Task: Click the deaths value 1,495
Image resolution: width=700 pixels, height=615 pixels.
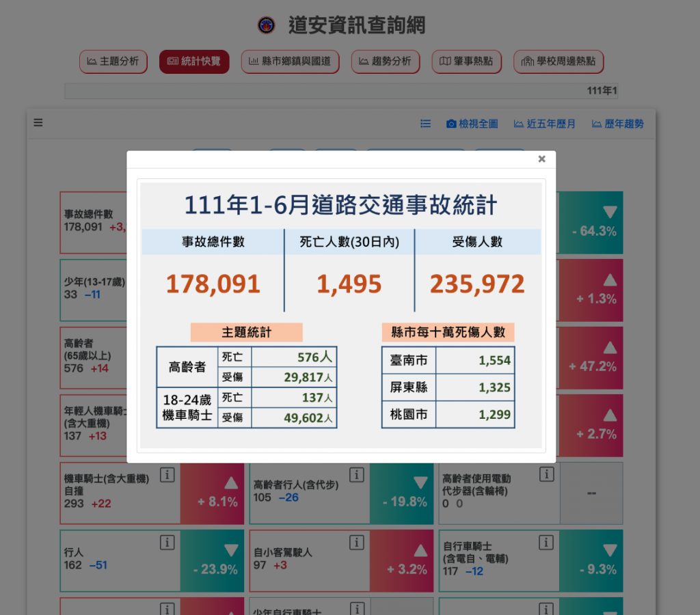Action: click(349, 284)
